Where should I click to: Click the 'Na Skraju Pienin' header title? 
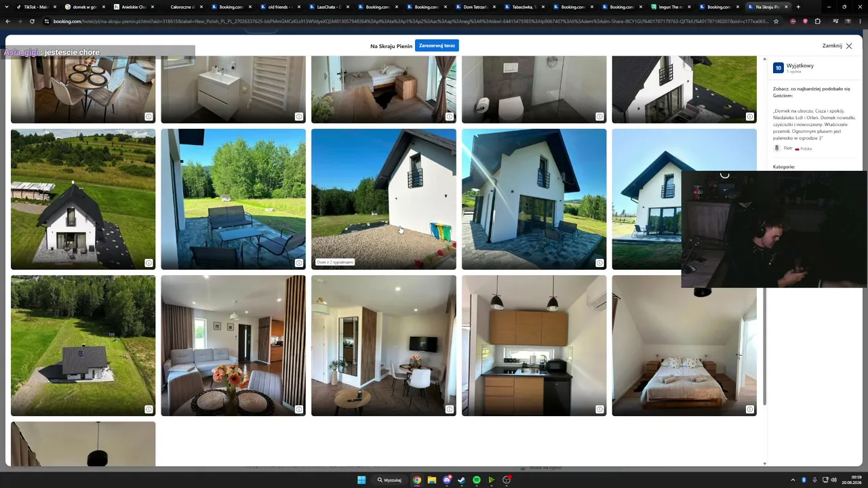391,46
